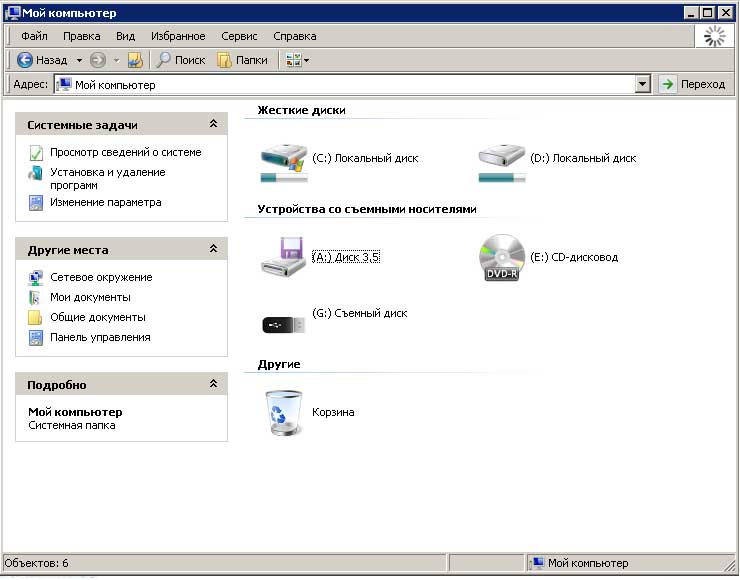Image resolution: width=740 pixels, height=580 pixels.
Task: Open the C: local disk icon
Action: point(285,160)
